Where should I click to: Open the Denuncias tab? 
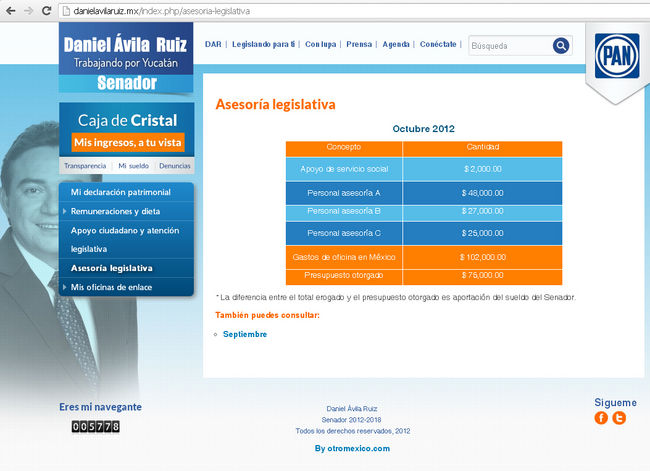(175, 165)
